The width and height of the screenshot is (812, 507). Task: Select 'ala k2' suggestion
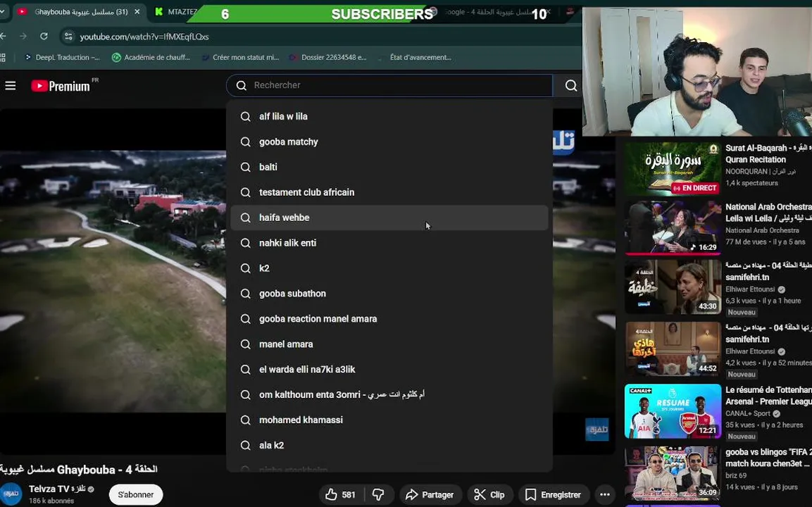click(x=389, y=445)
